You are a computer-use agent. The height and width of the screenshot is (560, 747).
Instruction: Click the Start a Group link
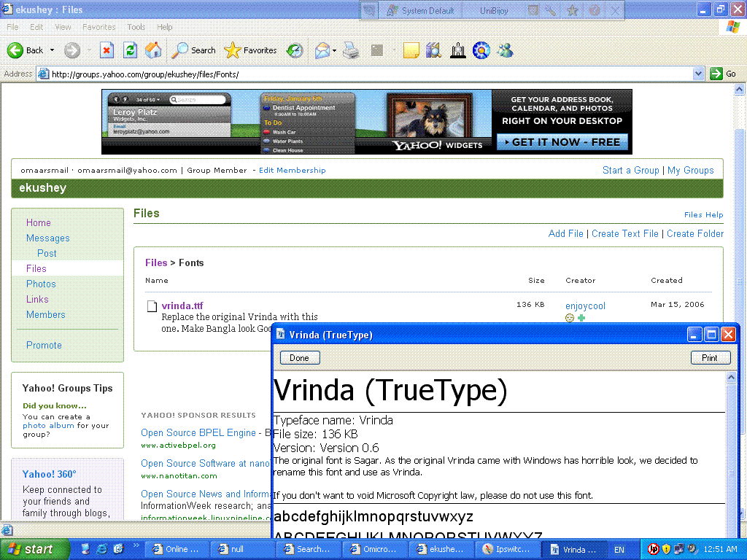tap(631, 170)
